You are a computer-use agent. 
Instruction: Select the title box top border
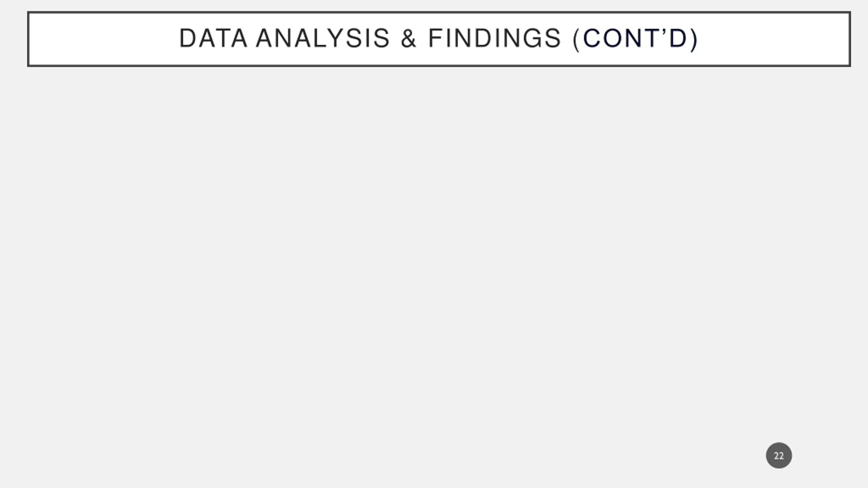click(439, 13)
